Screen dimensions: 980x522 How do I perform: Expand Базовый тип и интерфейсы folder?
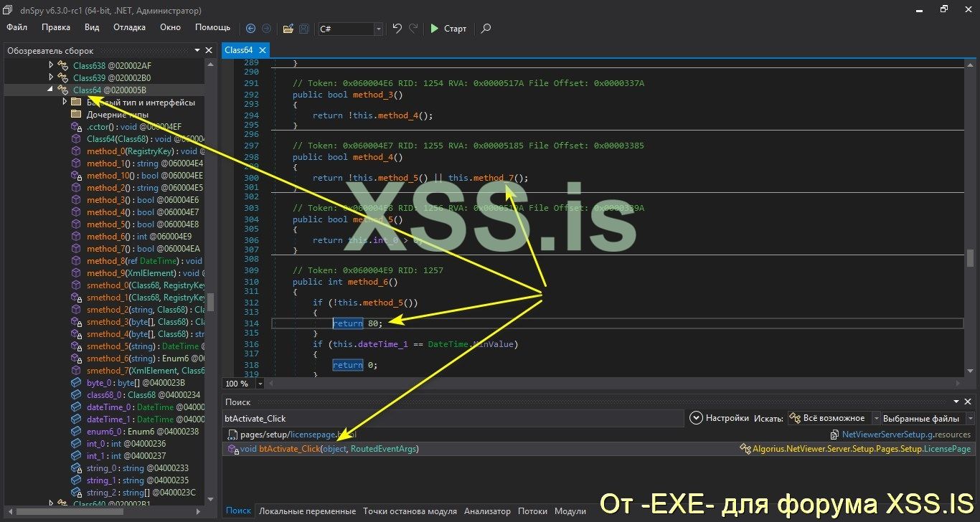click(x=65, y=102)
